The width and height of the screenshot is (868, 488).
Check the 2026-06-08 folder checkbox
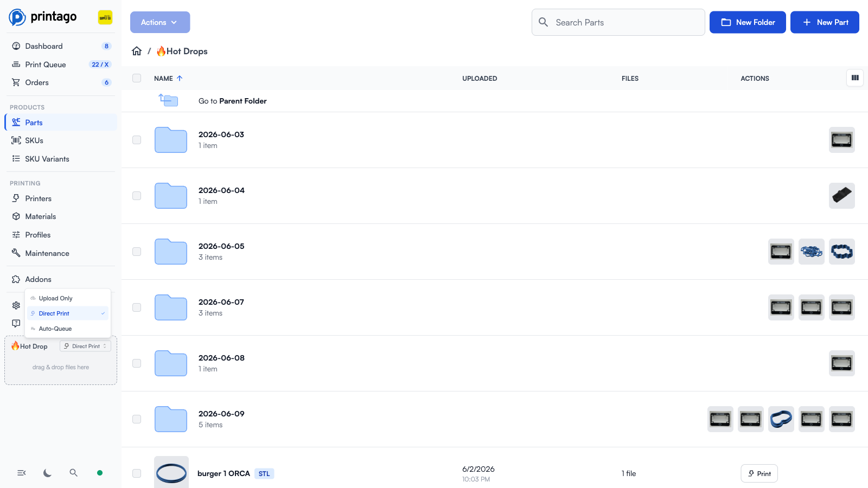(137, 363)
